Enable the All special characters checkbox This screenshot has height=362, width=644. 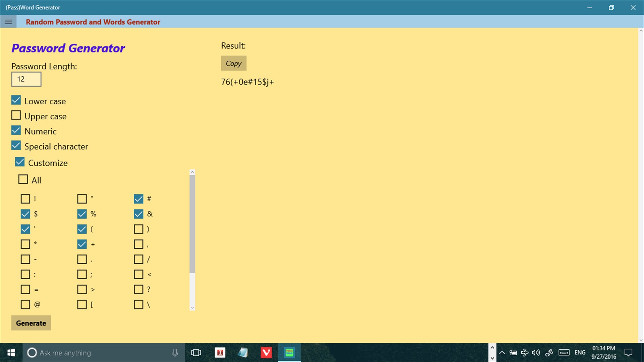pos(22,179)
